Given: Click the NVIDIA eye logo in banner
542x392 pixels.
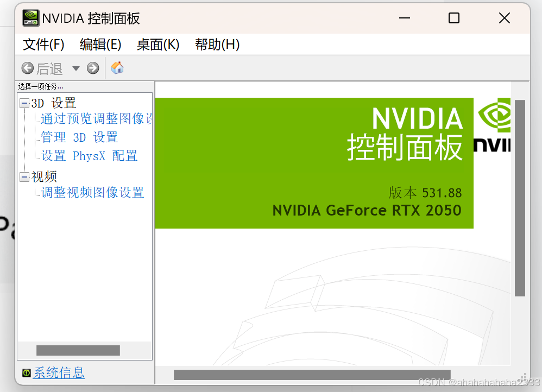Looking at the screenshot, I should pyautogui.click(x=494, y=115).
